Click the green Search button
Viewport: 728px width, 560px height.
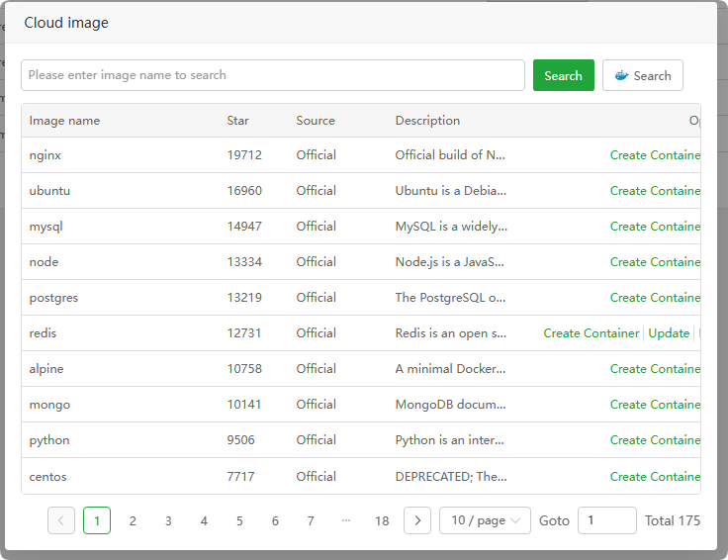point(563,75)
